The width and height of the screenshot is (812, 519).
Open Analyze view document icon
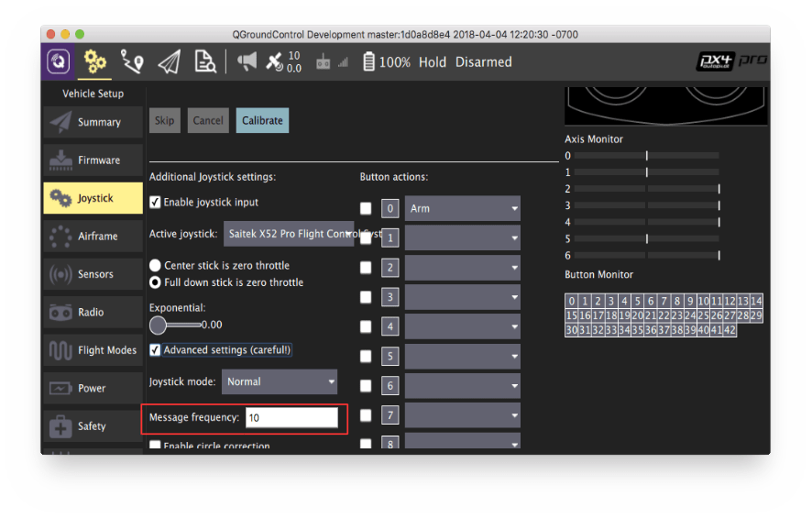(204, 61)
